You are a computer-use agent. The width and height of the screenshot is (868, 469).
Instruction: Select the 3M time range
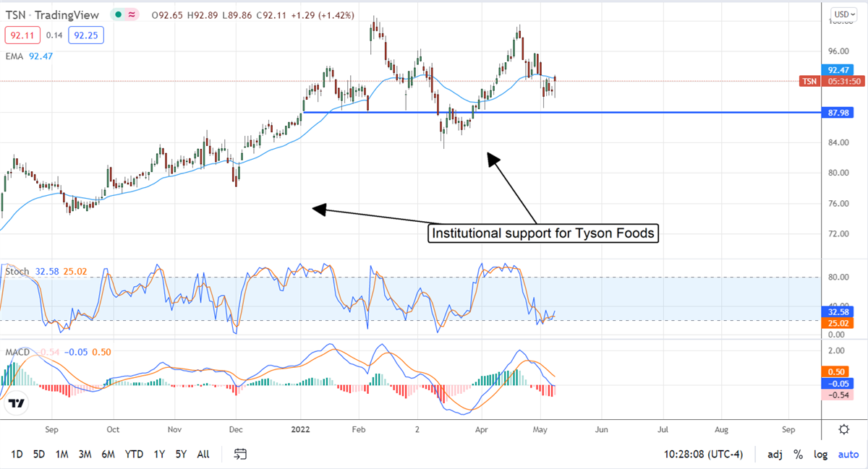pos(85,455)
